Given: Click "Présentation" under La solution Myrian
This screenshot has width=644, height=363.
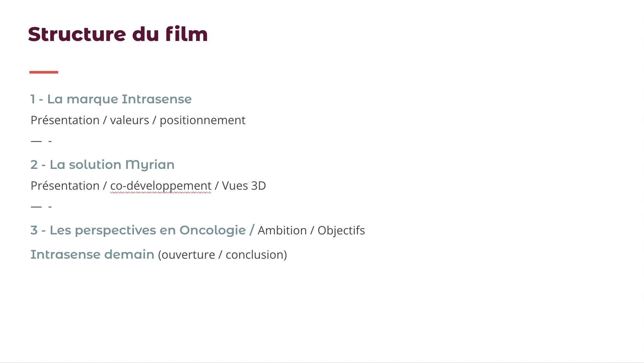Looking at the screenshot, I should coord(65,186).
